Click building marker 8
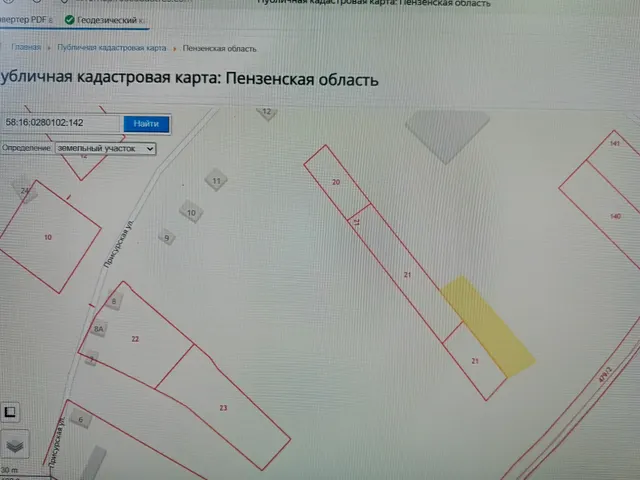 114,302
